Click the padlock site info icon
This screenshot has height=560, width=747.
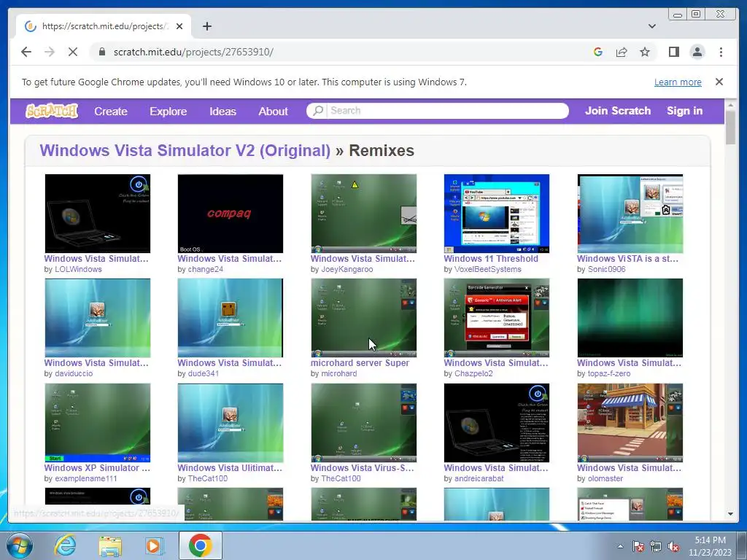point(101,52)
